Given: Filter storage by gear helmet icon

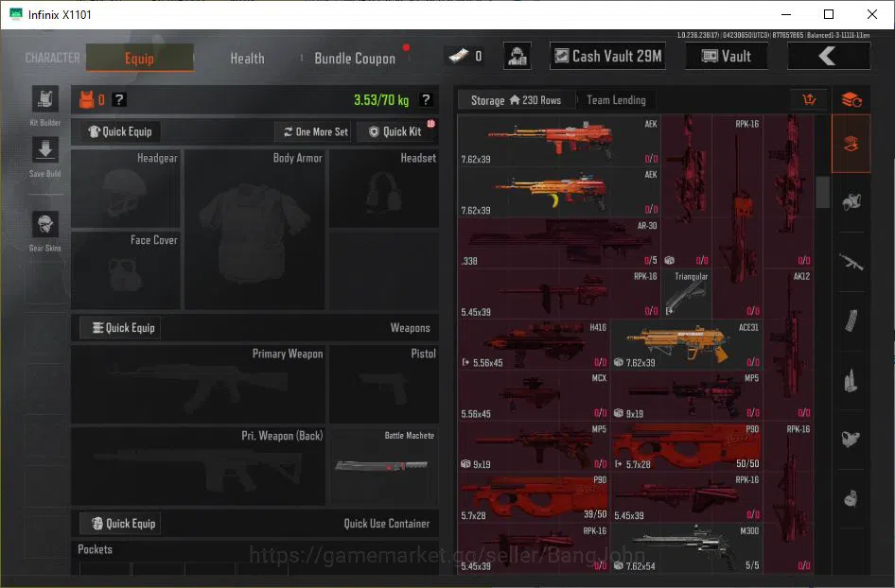Looking at the screenshot, I should click(851, 202).
